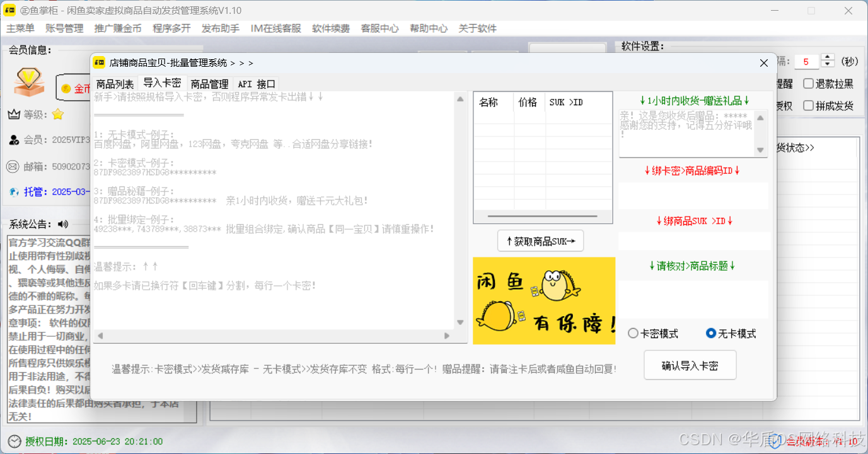Image resolution: width=868 pixels, height=454 pixels.
Task: Switch to the API 接口 tab
Action: click(x=257, y=84)
